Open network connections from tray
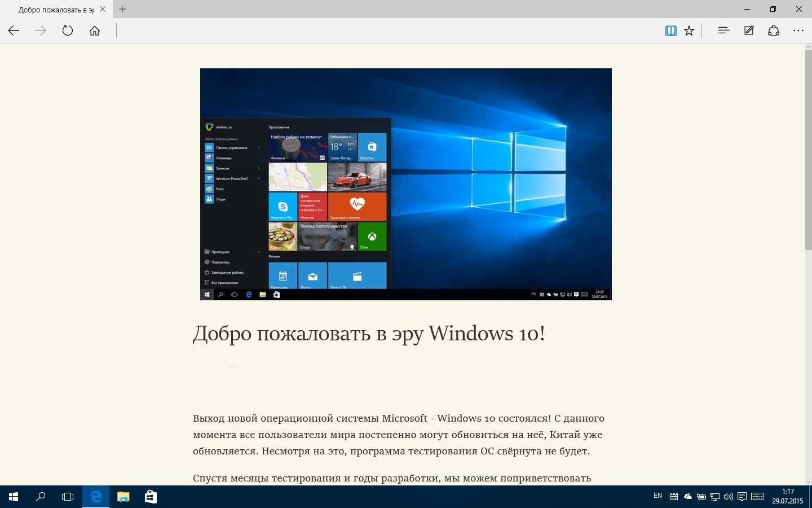This screenshot has width=812, height=508. (x=715, y=497)
